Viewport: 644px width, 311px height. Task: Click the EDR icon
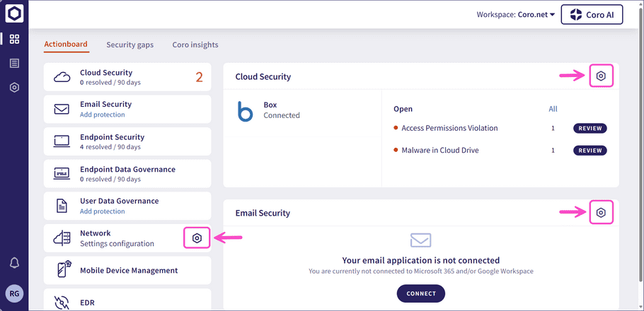point(62,302)
